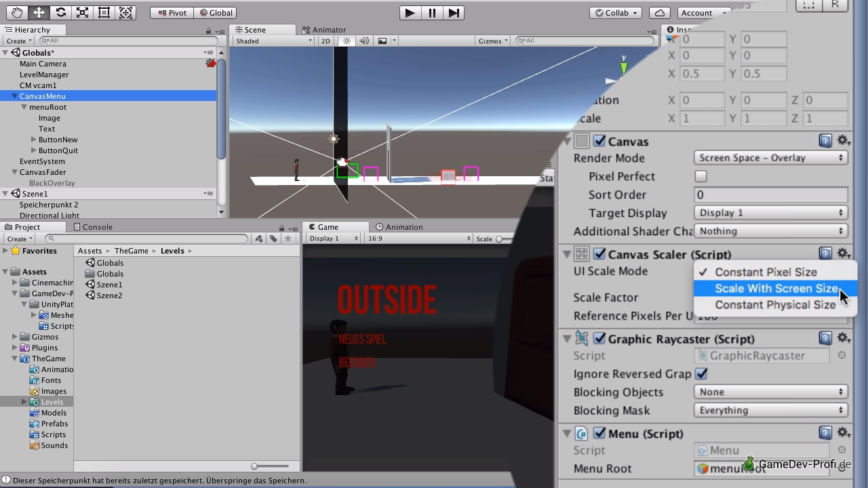Disable Canvas Scaler script checkbox
This screenshot has height=488, width=868.
pos(599,254)
